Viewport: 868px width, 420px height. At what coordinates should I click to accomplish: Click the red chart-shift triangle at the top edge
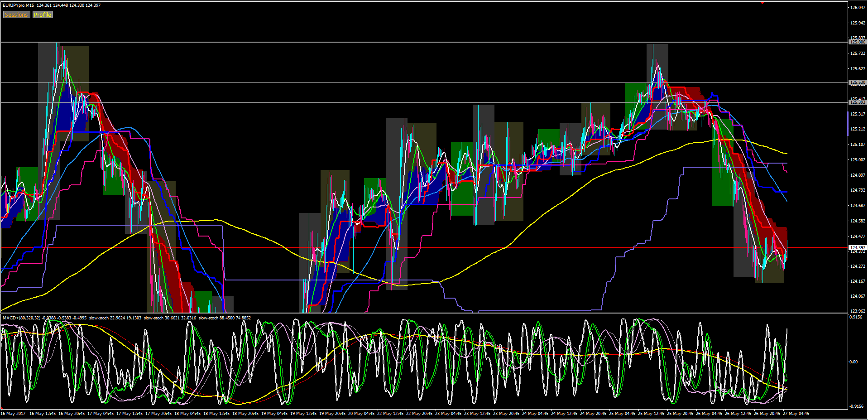click(762, 2)
